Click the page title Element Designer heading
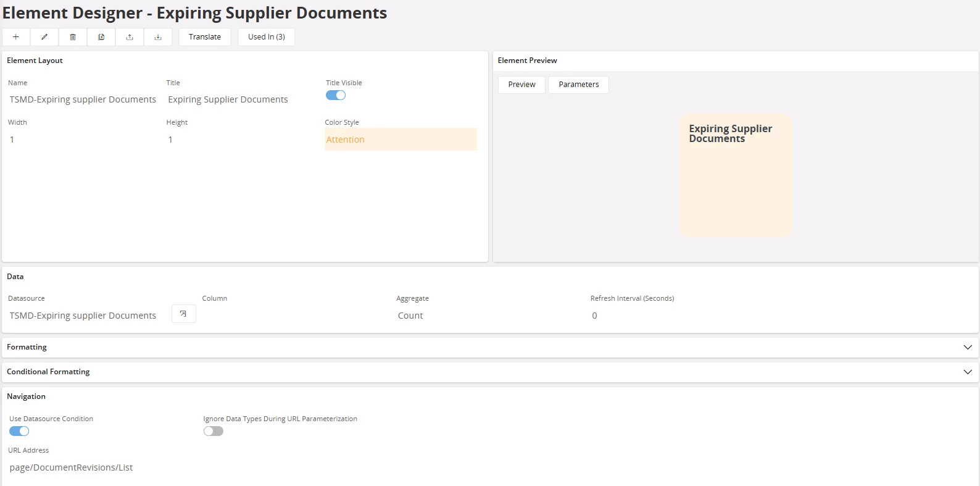This screenshot has height=486, width=980. 194,13
